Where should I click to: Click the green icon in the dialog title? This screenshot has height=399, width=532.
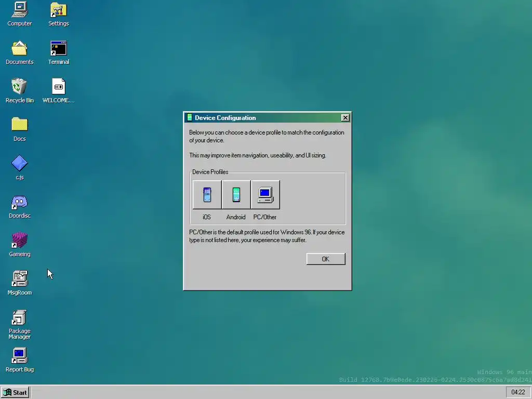click(190, 117)
